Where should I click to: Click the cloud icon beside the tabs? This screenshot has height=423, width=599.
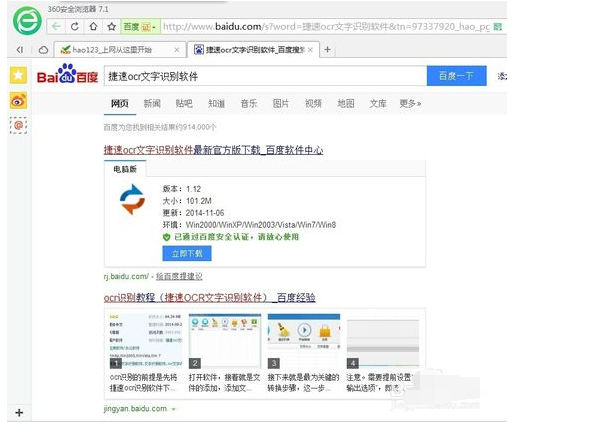tap(44, 50)
